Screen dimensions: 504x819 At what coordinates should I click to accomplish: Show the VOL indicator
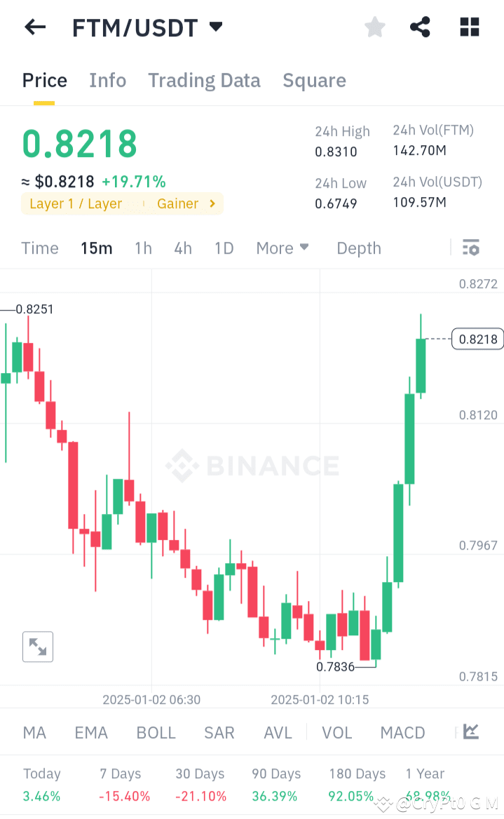(x=336, y=732)
